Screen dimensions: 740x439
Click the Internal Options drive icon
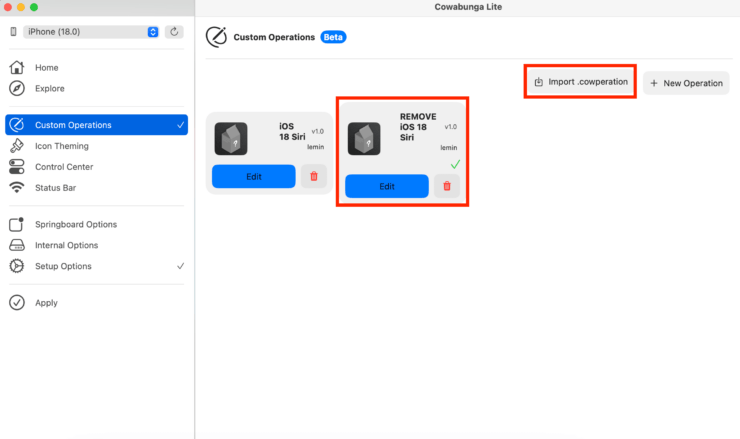(17, 245)
